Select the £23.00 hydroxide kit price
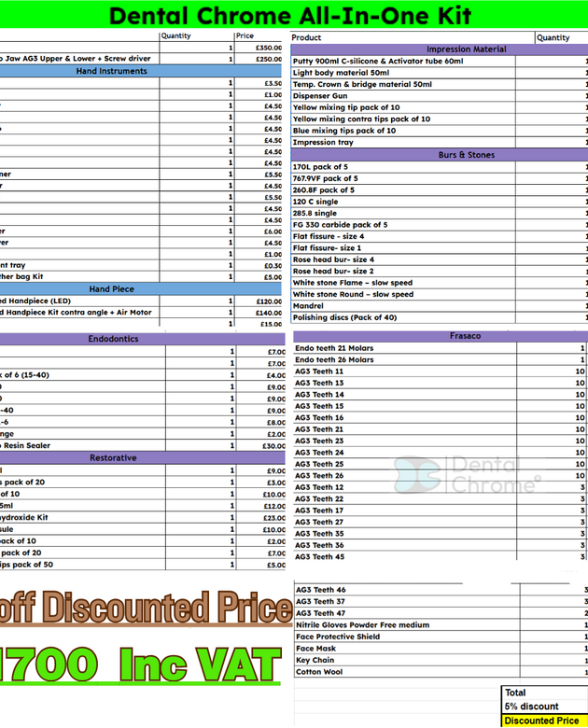This screenshot has height=728, width=588. point(273,518)
